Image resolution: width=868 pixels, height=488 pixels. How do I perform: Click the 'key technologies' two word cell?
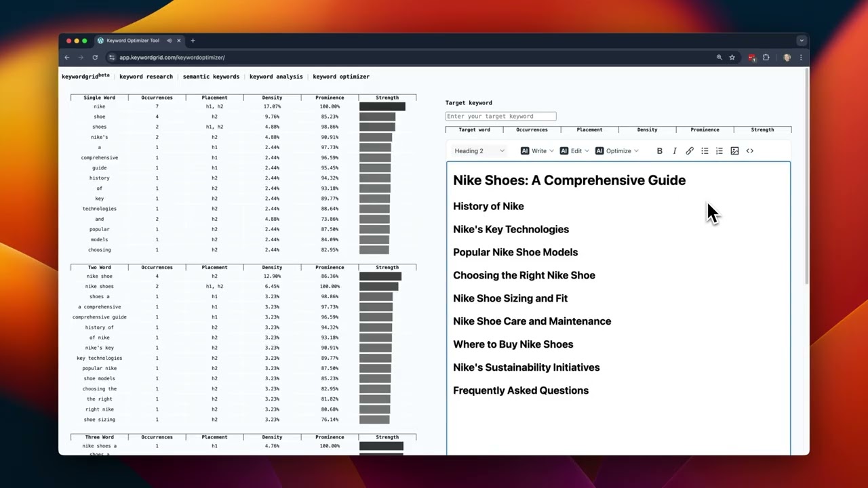click(99, 358)
